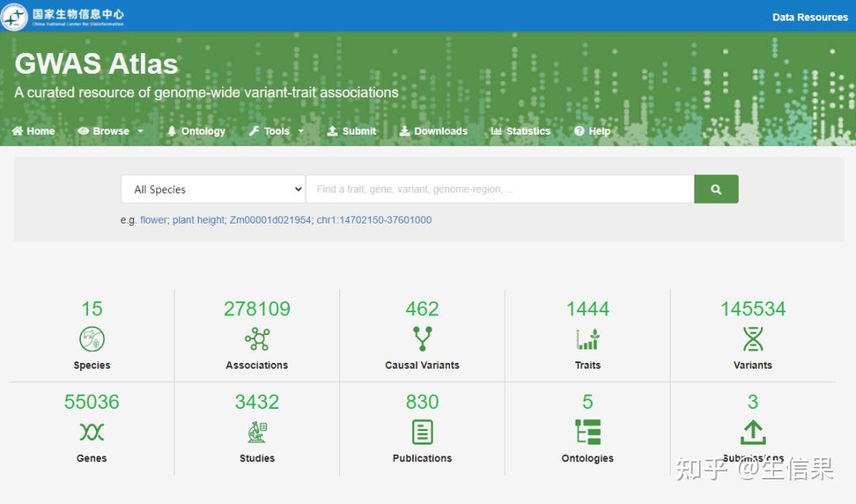Click the GWAS Atlas title

97,64
